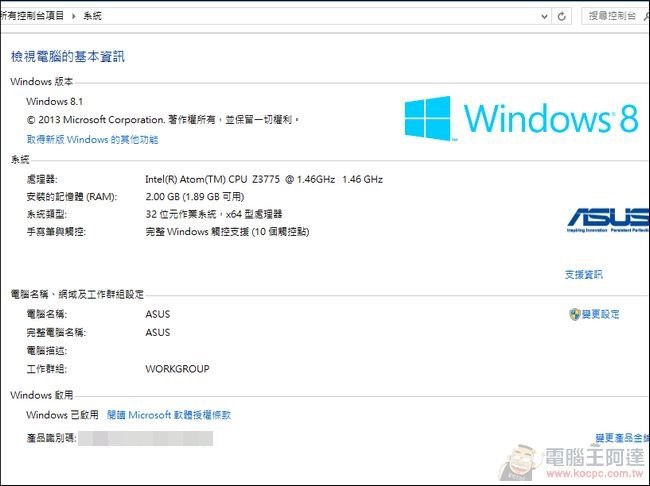
Task: Click the 電腦描述 label
Action: pos(46,350)
